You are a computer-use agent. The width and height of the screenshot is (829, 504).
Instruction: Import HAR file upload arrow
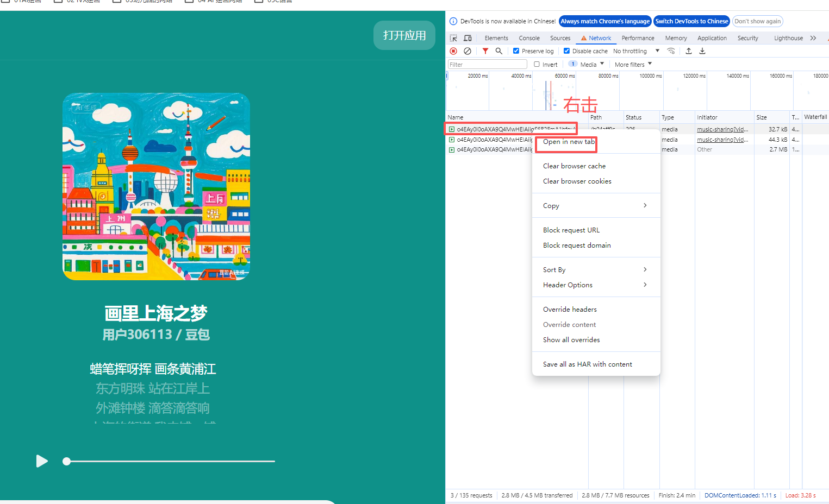point(689,51)
